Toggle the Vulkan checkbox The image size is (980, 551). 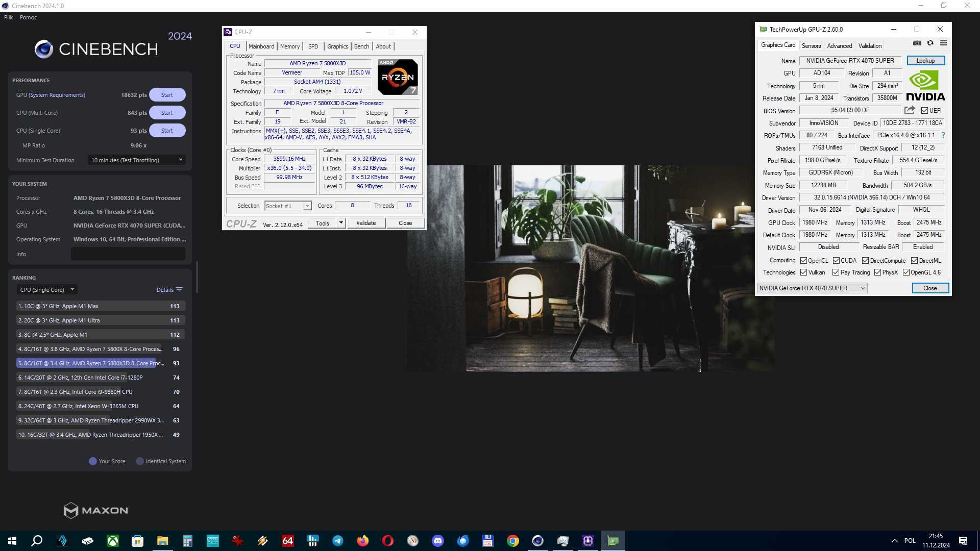coord(803,272)
